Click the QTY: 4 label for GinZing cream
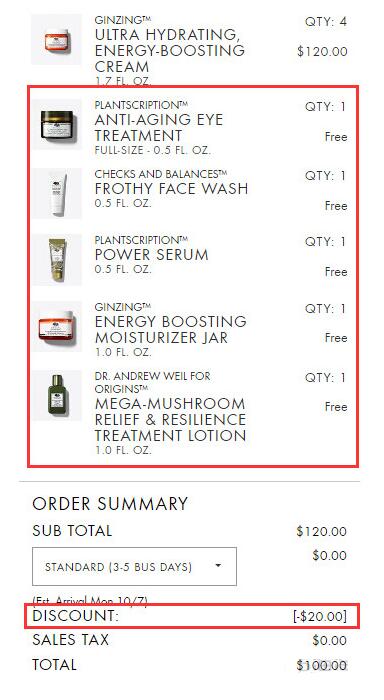Image resolution: width=384 pixels, height=700 pixels. point(326,22)
